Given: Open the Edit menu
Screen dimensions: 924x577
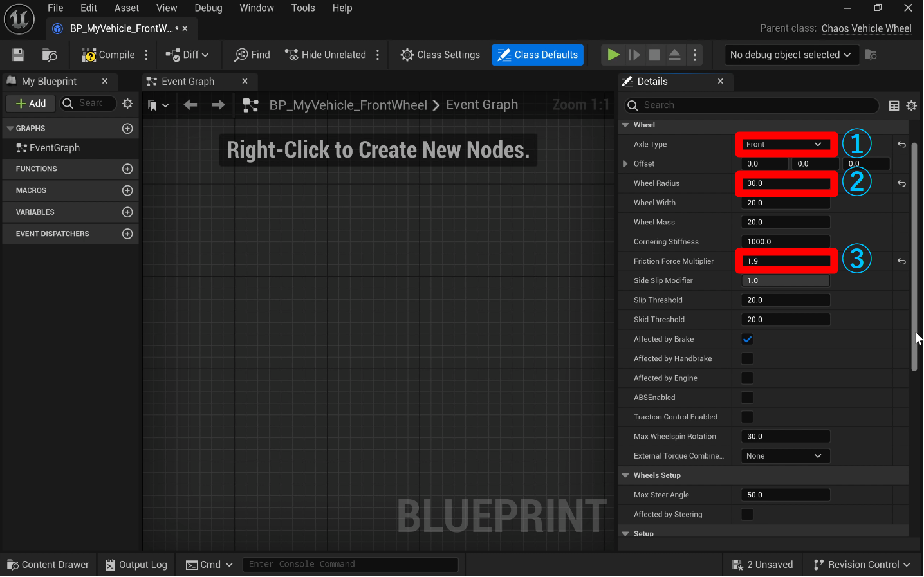Looking at the screenshot, I should 89,8.
